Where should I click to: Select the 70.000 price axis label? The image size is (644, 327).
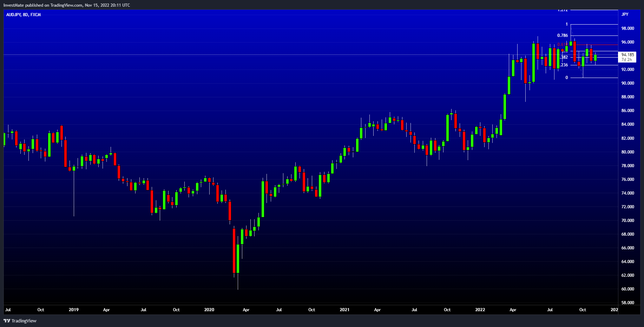click(627, 221)
